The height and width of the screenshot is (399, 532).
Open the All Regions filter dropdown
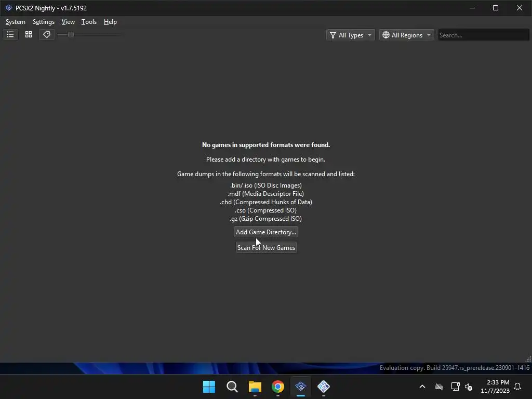click(406, 35)
